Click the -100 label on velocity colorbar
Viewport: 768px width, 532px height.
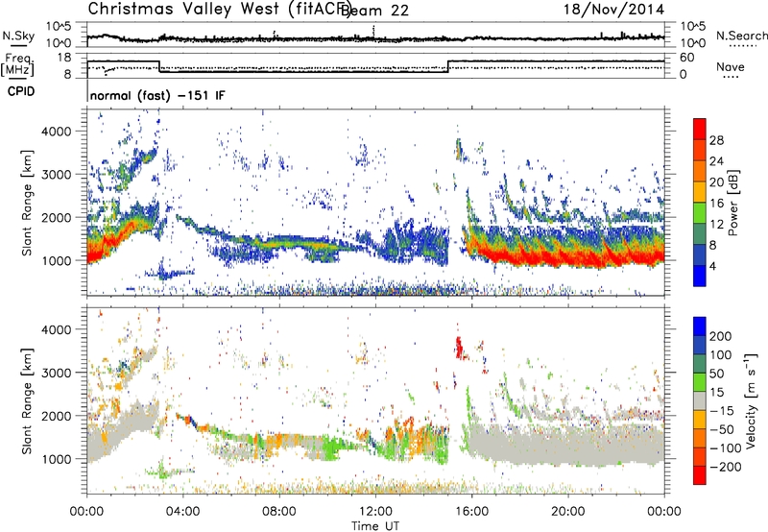[726, 448]
